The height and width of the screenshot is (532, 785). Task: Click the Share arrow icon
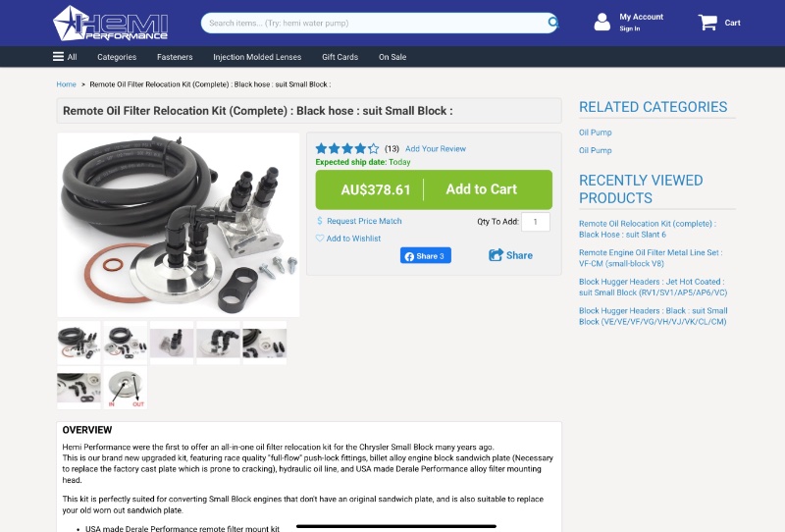pos(496,255)
